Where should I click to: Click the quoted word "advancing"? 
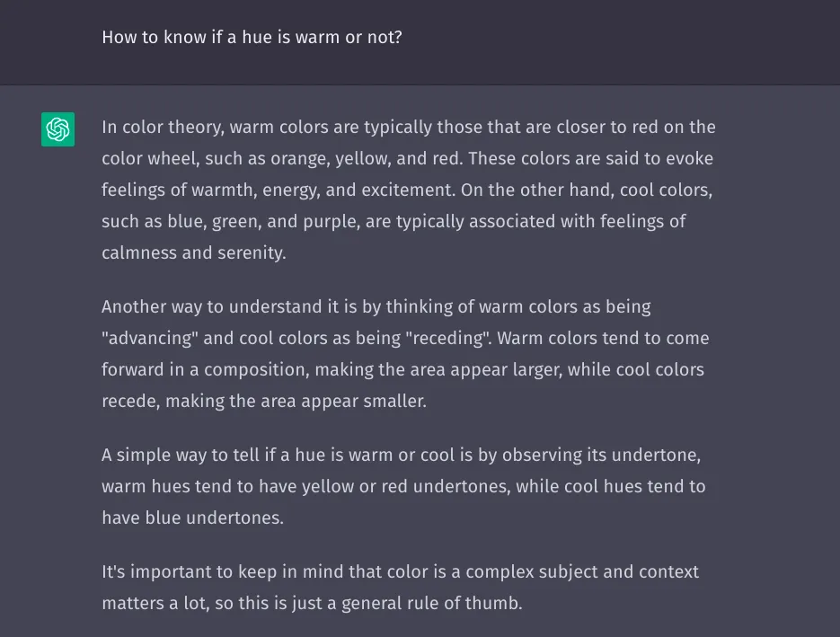click(146, 339)
